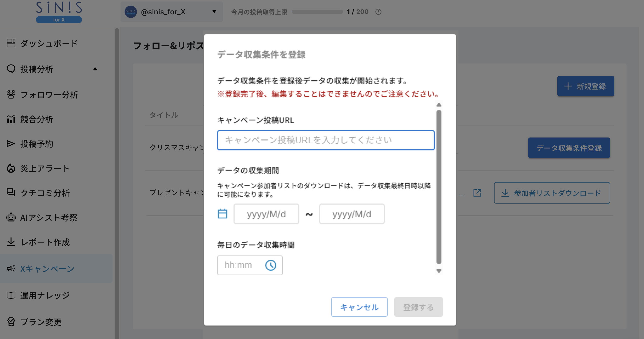Select the 競合分析 bar chart icon
The image size is (644, 339).
tap(11, 119)
